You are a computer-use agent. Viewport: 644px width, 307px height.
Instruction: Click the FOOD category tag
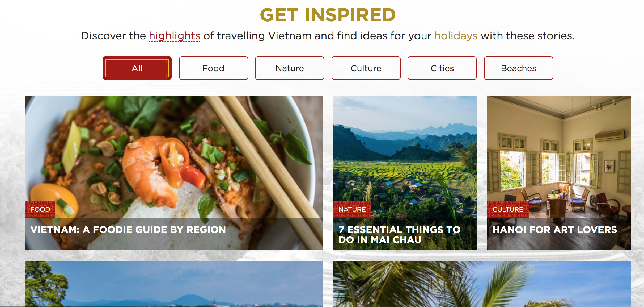point(40,209)
